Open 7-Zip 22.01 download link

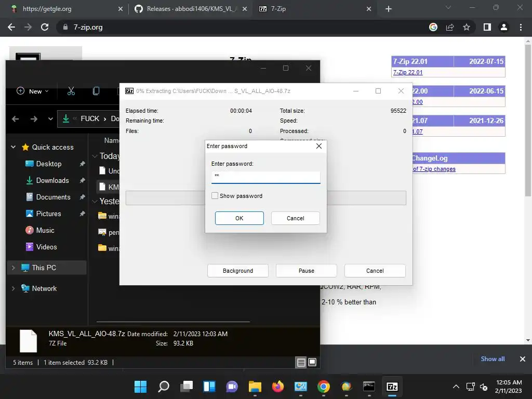click(407, 72)
